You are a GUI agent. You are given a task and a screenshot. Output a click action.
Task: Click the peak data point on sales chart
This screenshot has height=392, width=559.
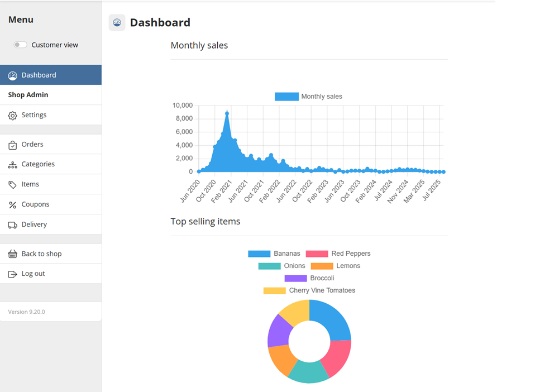pyautogui.click(x=227, y=113)
